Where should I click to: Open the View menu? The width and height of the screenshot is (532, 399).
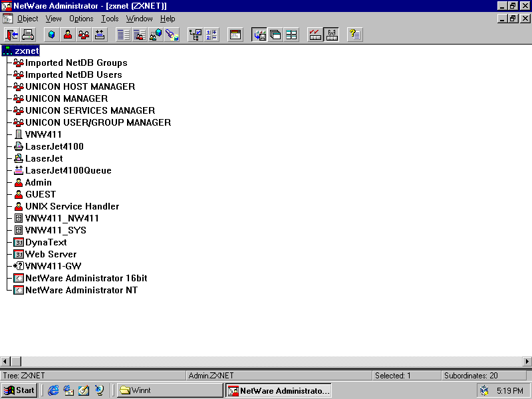click(54, 19)
